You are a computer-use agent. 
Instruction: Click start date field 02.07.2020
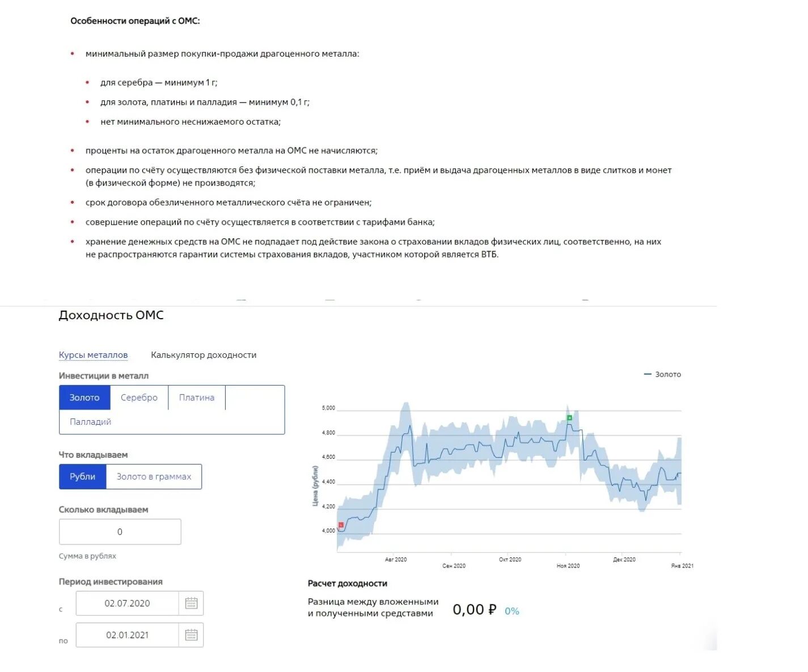(127, 603)
